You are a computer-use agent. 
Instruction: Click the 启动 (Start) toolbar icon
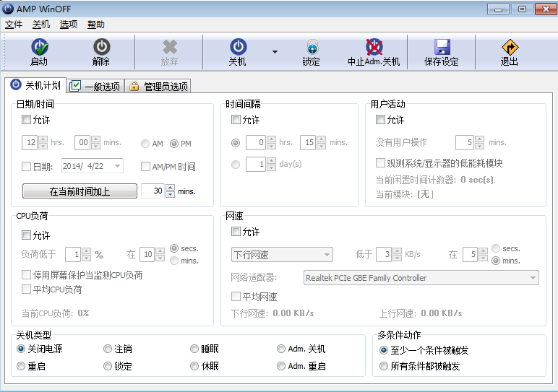point(39,48)
